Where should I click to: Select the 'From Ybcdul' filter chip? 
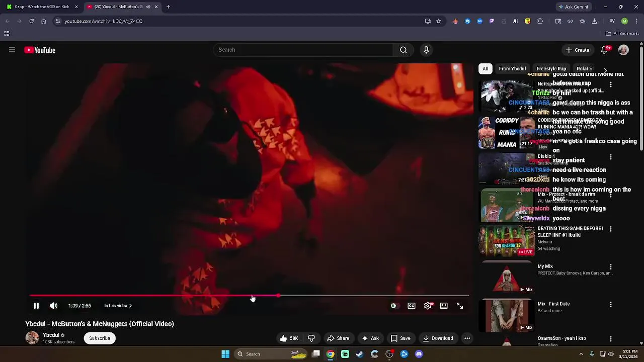pos(512,68)
